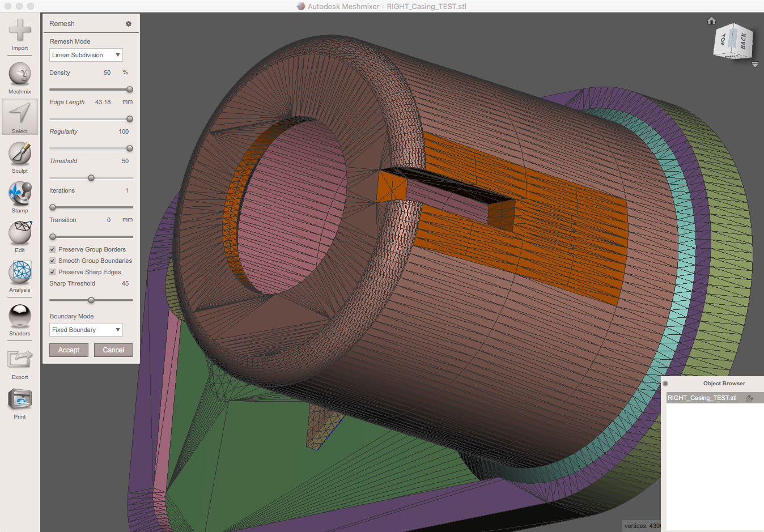Screen dimensions: 764x532
Task: Click the home view icon
Action: [x=711, y=21]
